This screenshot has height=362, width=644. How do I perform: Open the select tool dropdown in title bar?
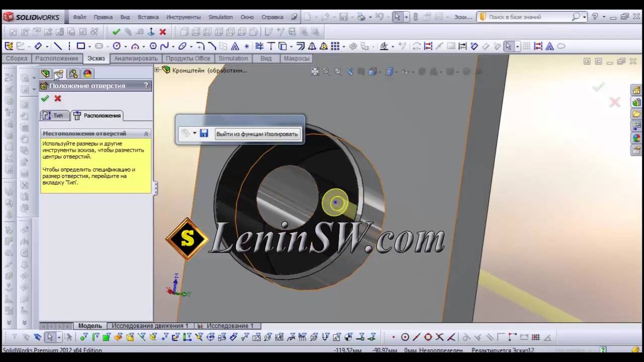[x=406, y=17]
